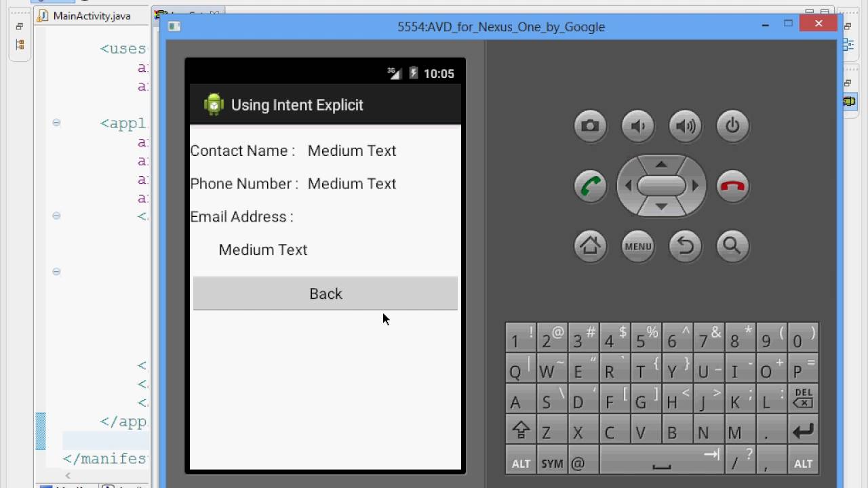The image size is (868, 488).
Task: Click the 1 key on emulator keyboard
Action: 521,337
